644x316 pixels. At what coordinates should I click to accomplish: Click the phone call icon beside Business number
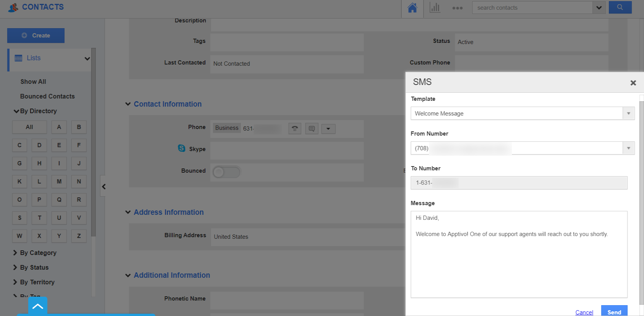point(295,129)
